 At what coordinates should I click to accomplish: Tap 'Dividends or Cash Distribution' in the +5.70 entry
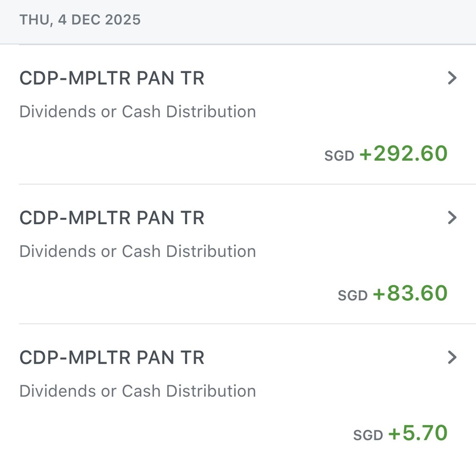pyautogui.click(x=138, y=391)
